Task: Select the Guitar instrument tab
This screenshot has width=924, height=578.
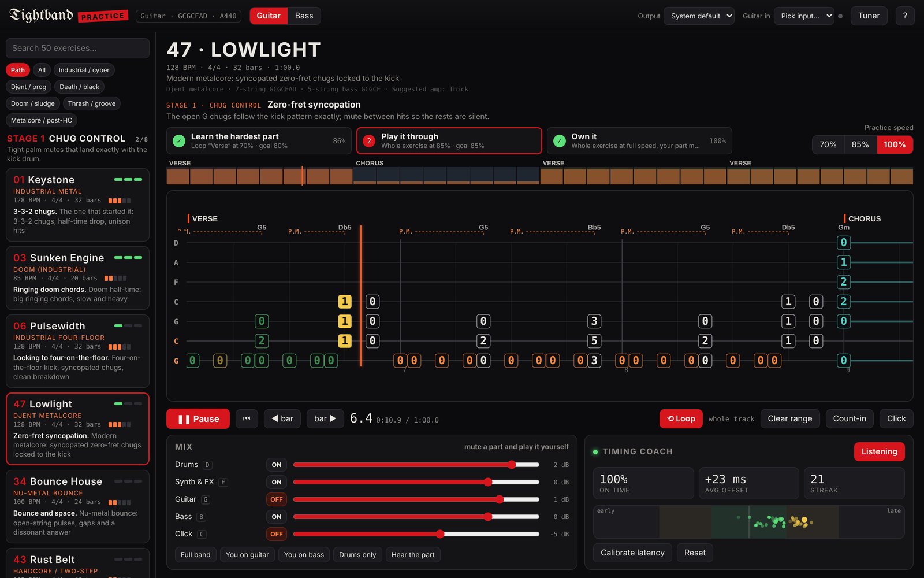Action: click(269, 16)
